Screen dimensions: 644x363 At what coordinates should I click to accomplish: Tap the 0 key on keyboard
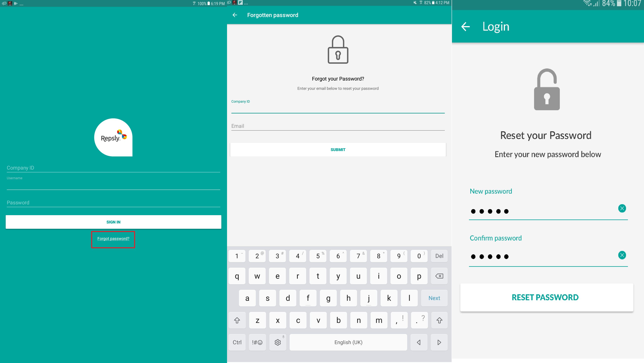point(419,256)
